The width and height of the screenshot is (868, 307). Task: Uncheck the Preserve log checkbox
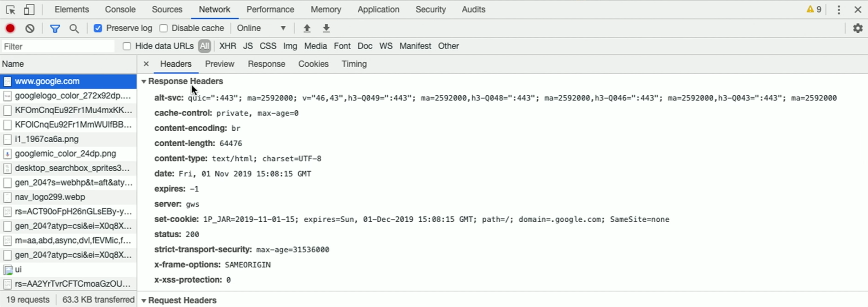(x=98, y=28)
